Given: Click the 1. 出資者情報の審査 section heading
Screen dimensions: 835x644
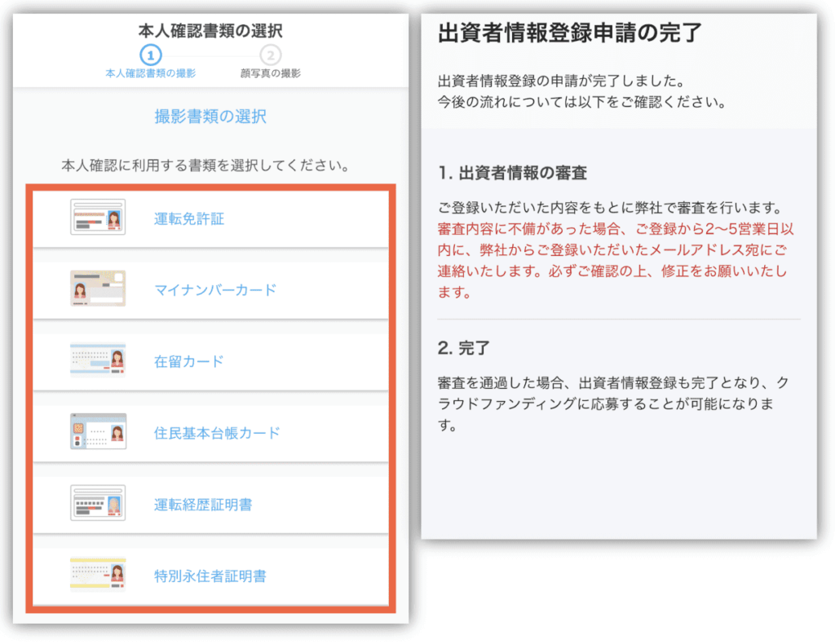Looking at the screenshot, I should (512, 174).
